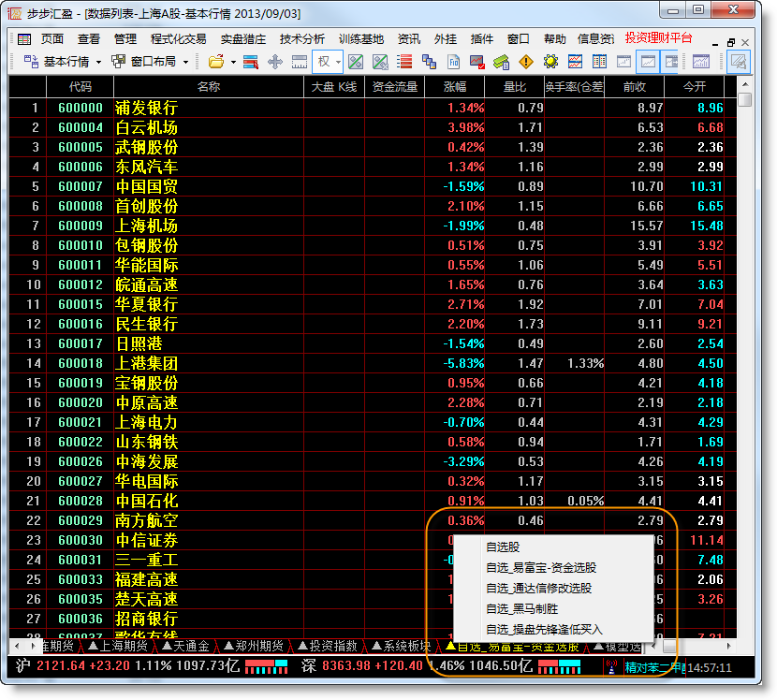Choose 自选_操盘先锋逢低买入 in the popup menu
The image size is (777, 700).
553,630
